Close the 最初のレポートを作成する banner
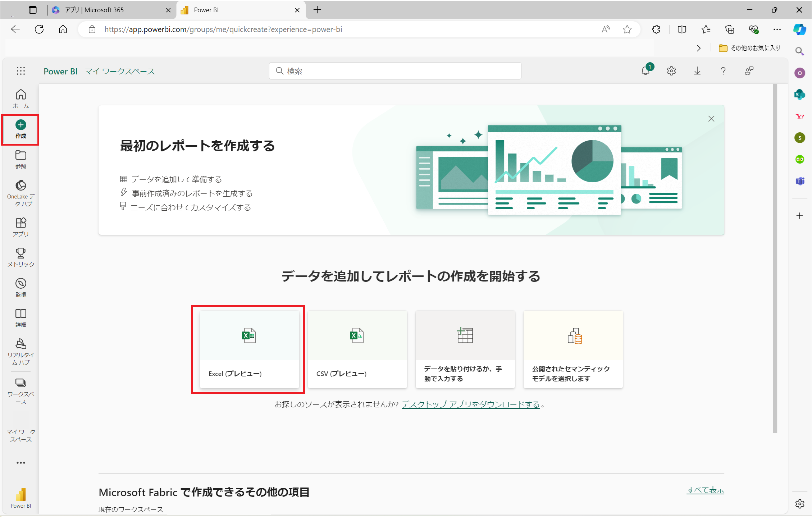Screen dimensions: 812x517 [711, 119]
